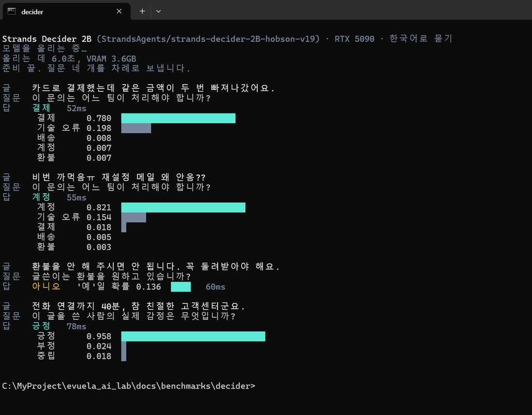
Task: Click the 52ms latency value
Action: click(76, 109)
